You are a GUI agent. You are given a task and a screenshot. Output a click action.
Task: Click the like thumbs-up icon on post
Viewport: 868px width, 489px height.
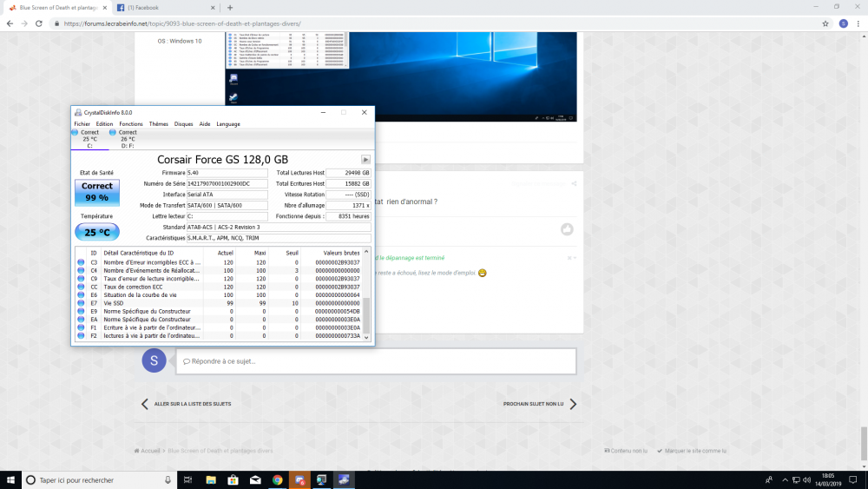click(567, 229)
